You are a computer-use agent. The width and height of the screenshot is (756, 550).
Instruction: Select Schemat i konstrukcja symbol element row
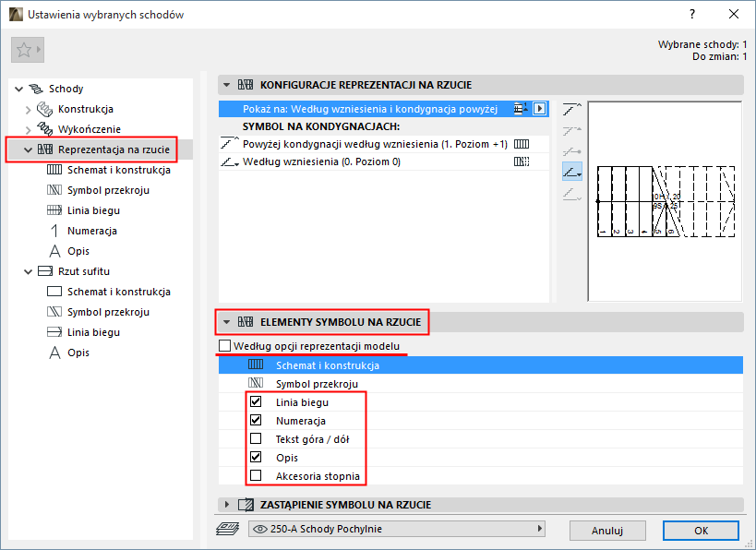tap(481, 365)
